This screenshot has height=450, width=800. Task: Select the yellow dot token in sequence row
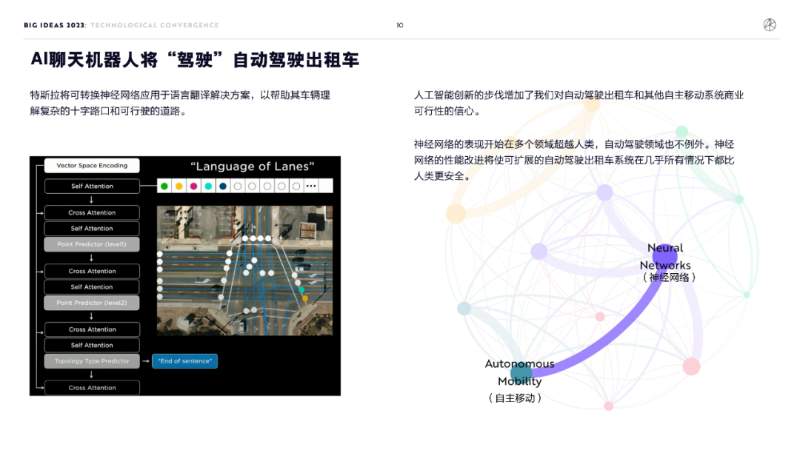click(179, 186)
